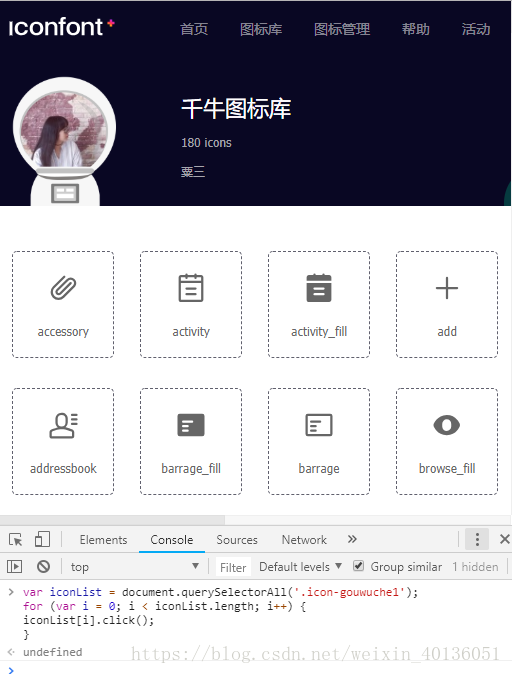Switch to the Console tab
Viewport: 512px width, 674px height.
172,539
